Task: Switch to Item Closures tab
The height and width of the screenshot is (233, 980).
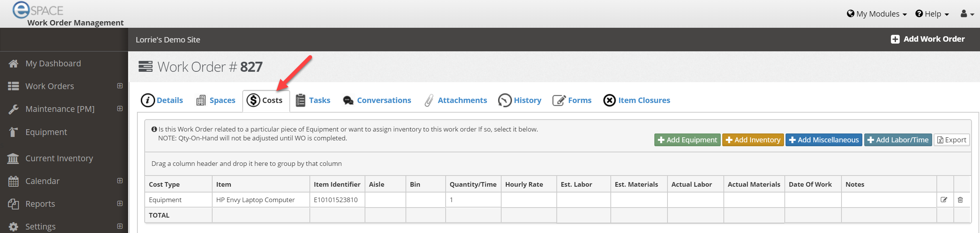Action: [x=637, y=100]
